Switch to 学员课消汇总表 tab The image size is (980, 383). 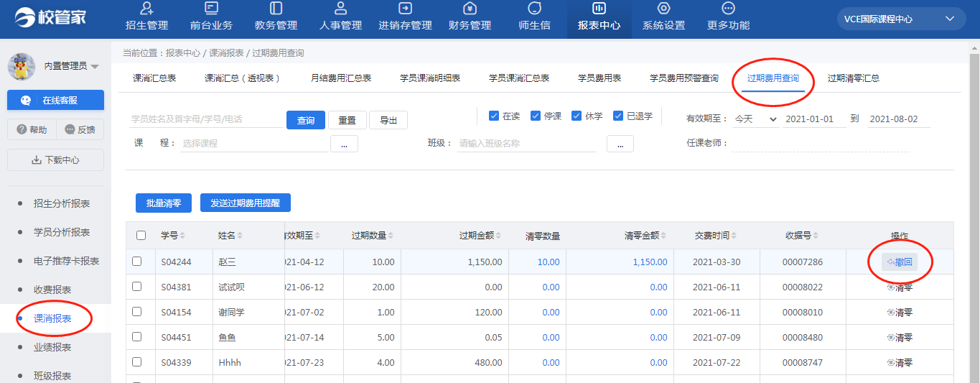click(519, 78)
